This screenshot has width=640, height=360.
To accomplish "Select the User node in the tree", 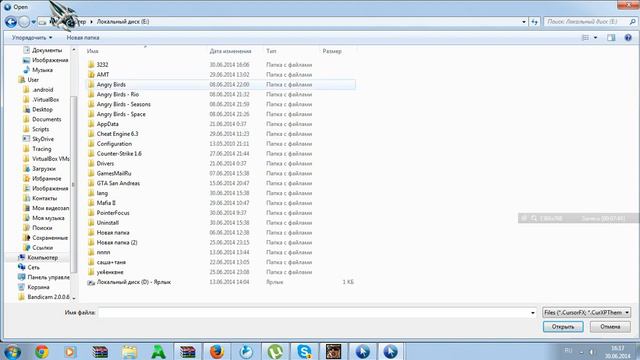I will pyautogui.click(x=29, y=80).
